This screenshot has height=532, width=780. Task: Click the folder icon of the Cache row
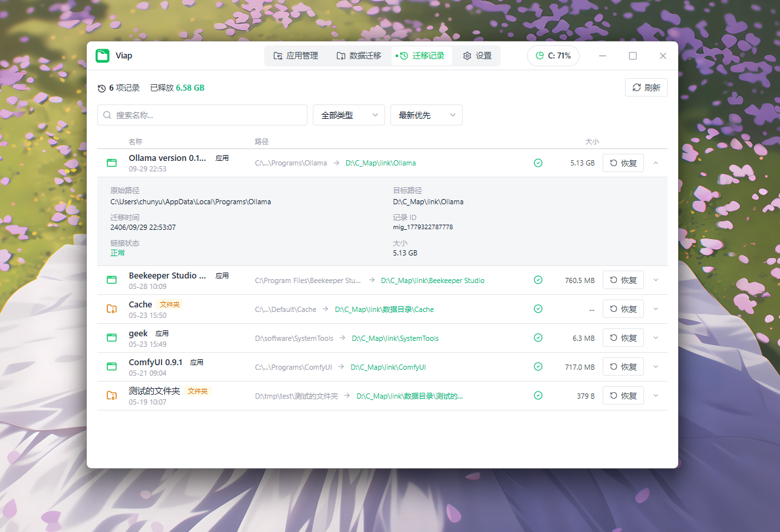click(x=112, y=309)
